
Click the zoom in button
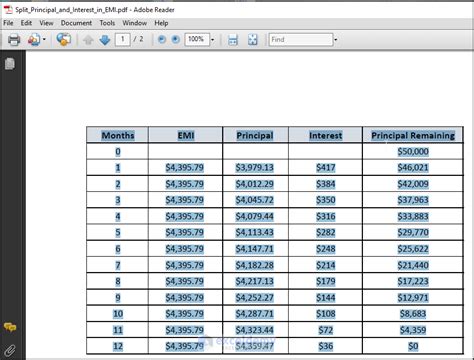pos(175,40)
